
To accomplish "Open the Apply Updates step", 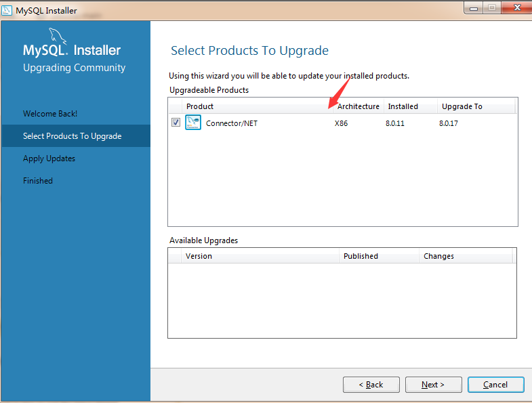I will pos(49,158).
